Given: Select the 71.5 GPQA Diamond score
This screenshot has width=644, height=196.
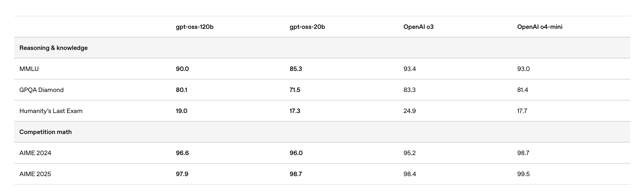Looking at the screenshot, I should coord(295,90).
